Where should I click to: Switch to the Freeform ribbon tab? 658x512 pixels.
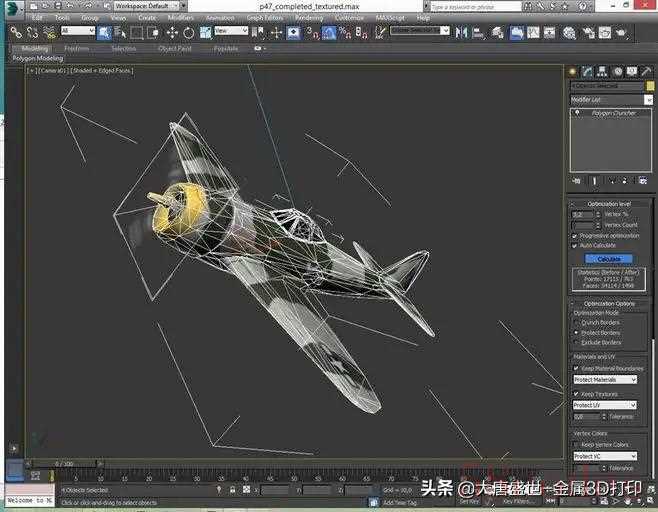76,48
